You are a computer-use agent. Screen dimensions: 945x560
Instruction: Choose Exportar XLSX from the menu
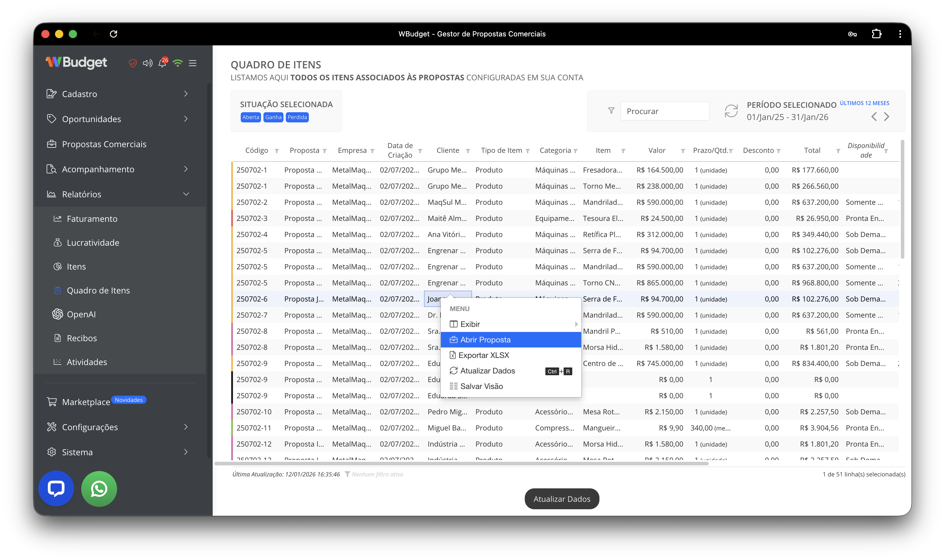(x=484, y=355)
